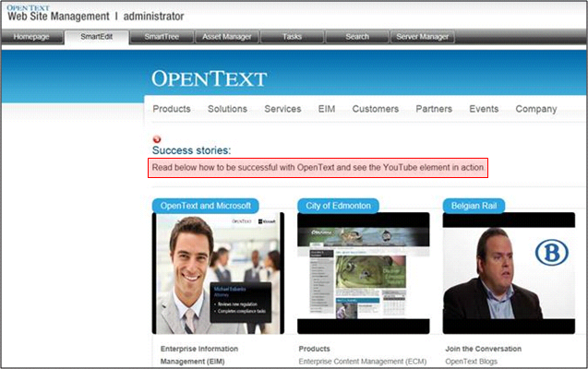Play the City of Edmonton video thumbnail

[364, 273]
